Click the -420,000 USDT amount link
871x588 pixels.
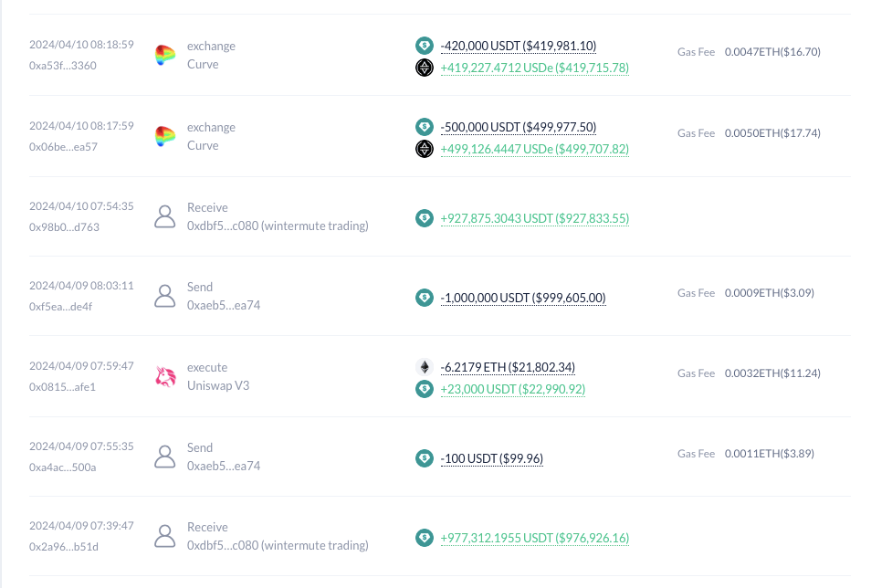pos(519,47)
